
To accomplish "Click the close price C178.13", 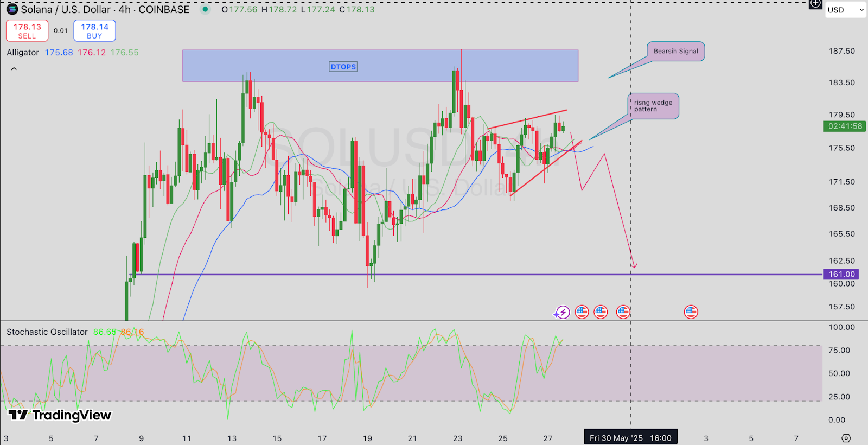I will coord(357,10).
